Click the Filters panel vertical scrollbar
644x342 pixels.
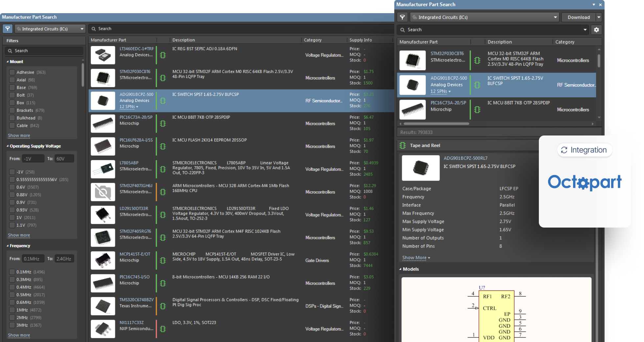tap(83, 75)
